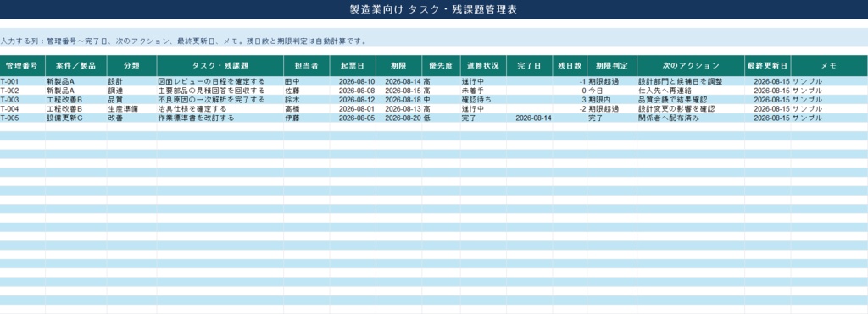Select last updated 2026-08-15 in the T-004 row
This screenshot has height=314, width=868.
(x=767, y=109)
